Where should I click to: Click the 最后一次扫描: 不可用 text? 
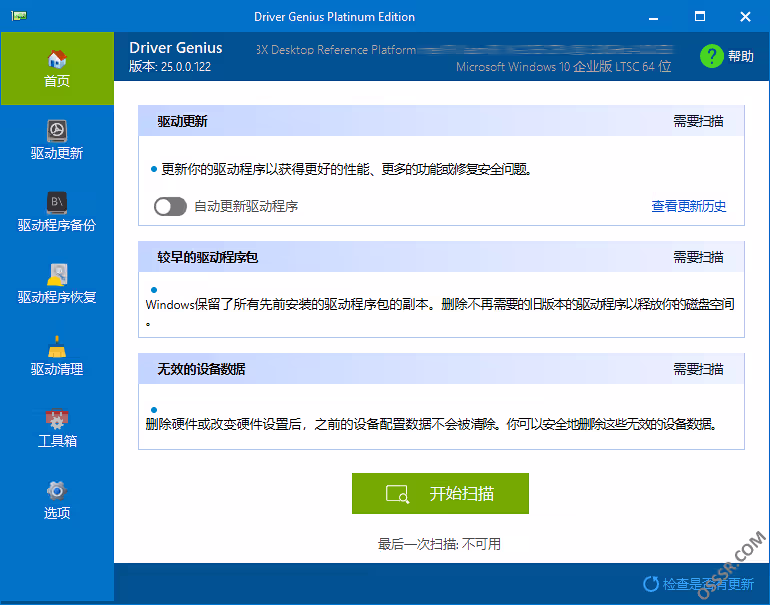point(440,544)
